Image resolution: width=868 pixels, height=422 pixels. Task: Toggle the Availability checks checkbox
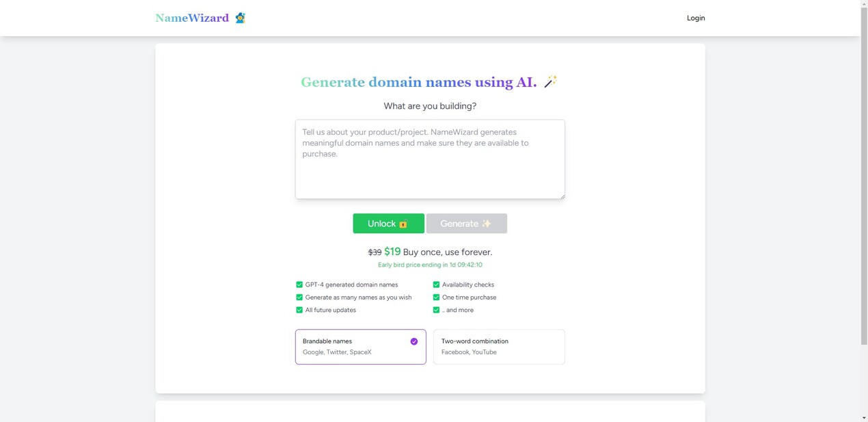[x=436, y=285]
